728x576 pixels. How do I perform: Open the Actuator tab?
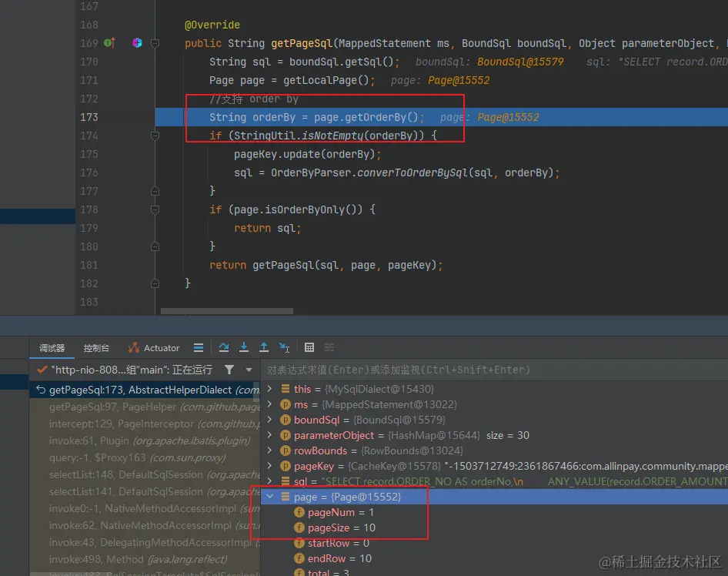[x=154, y=348]
